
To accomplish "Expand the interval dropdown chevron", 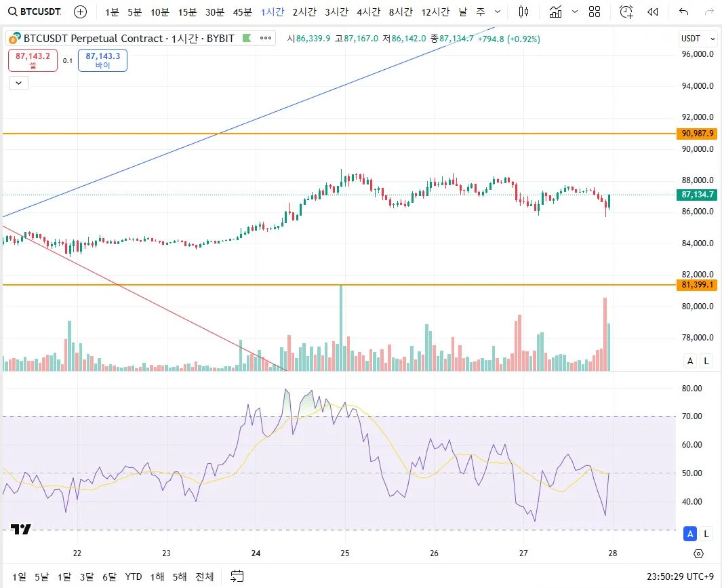I will pos(498,12).
